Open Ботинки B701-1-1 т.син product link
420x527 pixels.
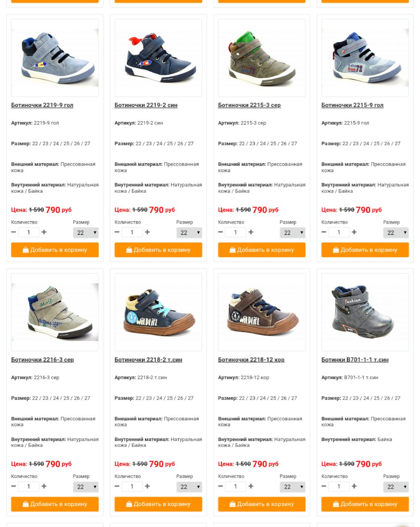pyautogui.click(x=355, y=359)
